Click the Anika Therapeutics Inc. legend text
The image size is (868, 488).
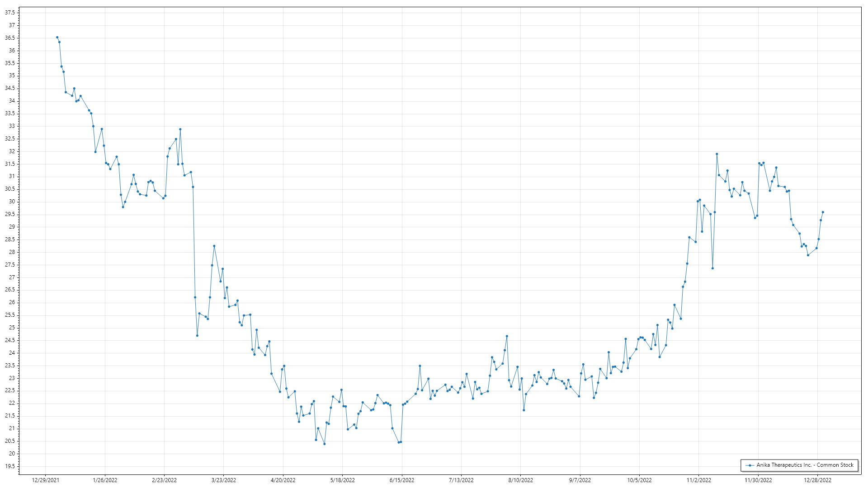[x=805, y=465]
